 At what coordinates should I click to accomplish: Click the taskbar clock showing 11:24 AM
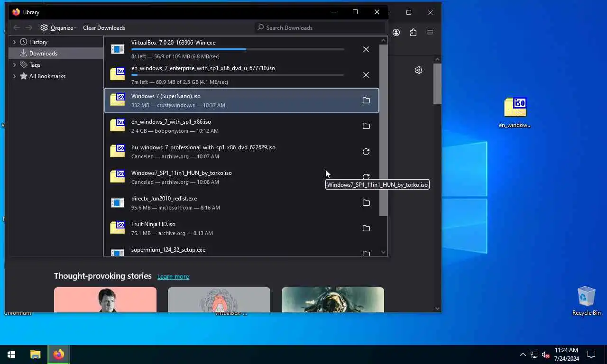tap(566, 354)
